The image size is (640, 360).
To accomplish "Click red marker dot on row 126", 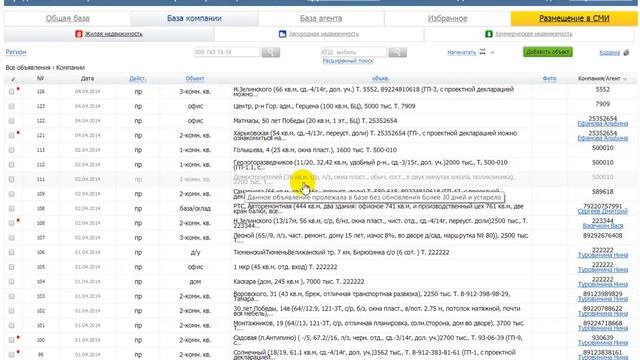I will click(18, 89).
